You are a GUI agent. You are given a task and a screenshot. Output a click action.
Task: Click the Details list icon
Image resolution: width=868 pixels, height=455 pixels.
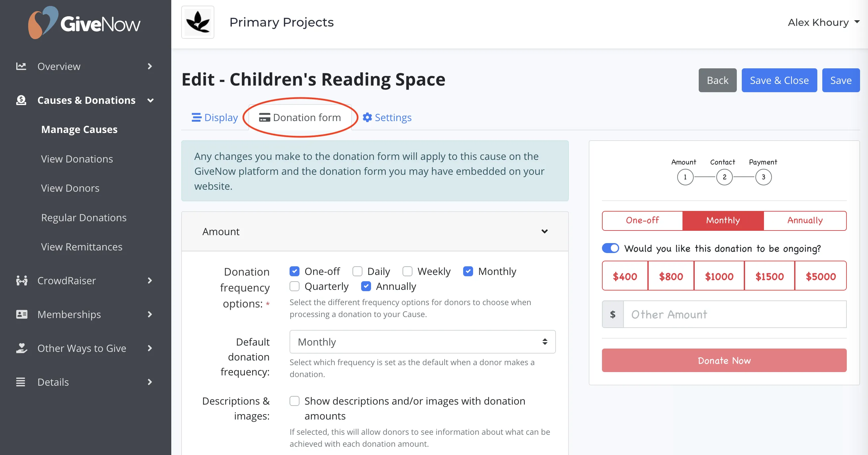21,382
